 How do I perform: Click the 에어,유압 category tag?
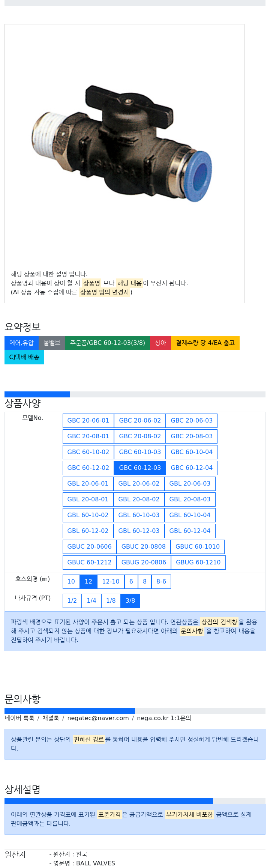21,343
